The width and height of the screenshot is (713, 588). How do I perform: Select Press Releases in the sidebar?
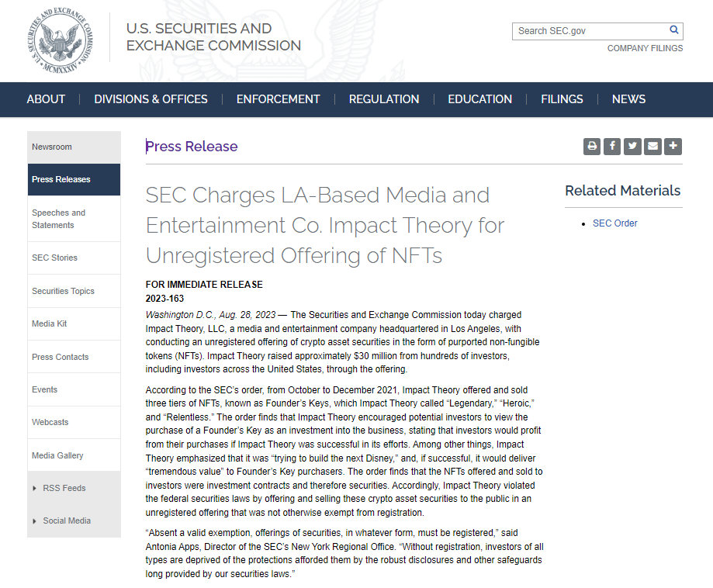coord(61,179)
